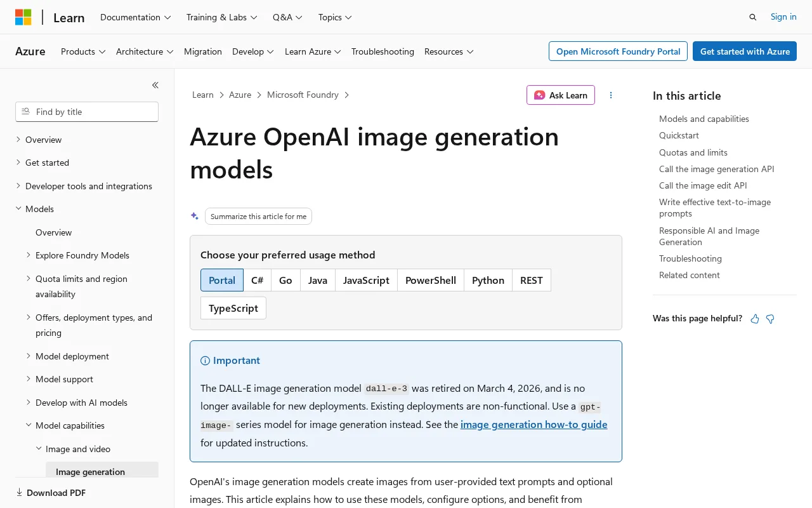Image resolution: width=812 pixels, height=508 pixels.
Task: Open the Q&A dropdown menu
Action: click(x=287, y=17)
